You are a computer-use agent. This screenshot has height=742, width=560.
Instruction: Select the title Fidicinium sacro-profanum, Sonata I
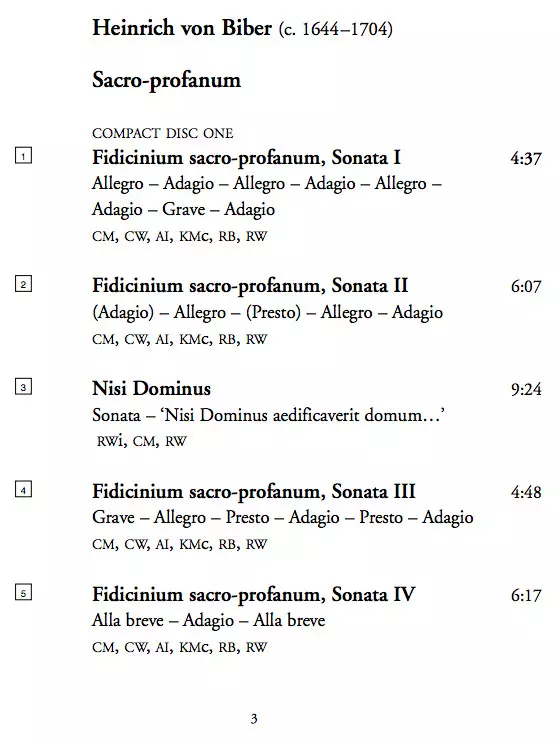pyautogui.click(x=246, y=158)
